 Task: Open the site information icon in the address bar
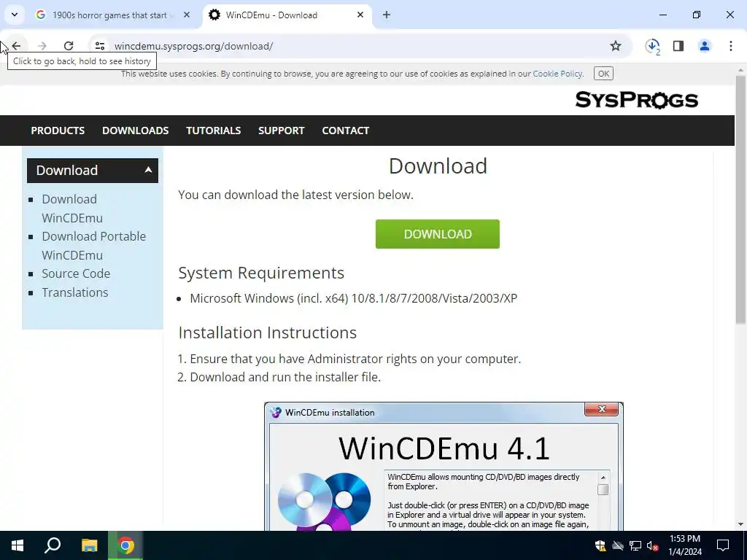click(x=99, y=46)
